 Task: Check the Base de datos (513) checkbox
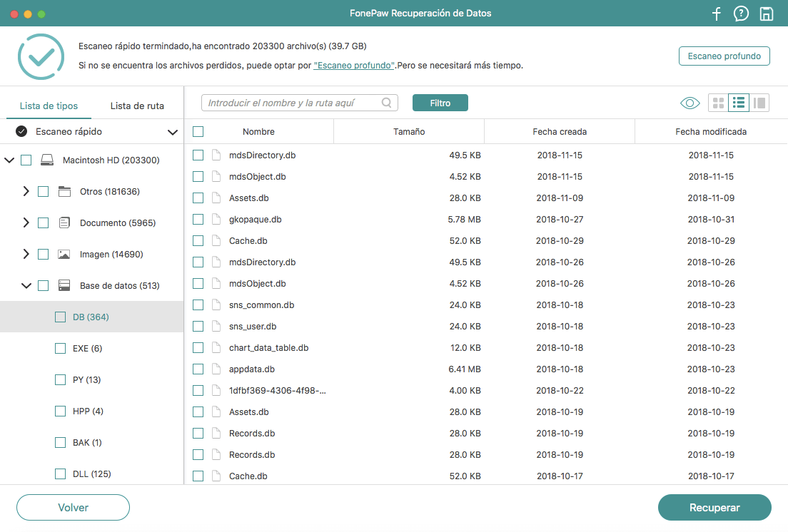tap(44, 285)
